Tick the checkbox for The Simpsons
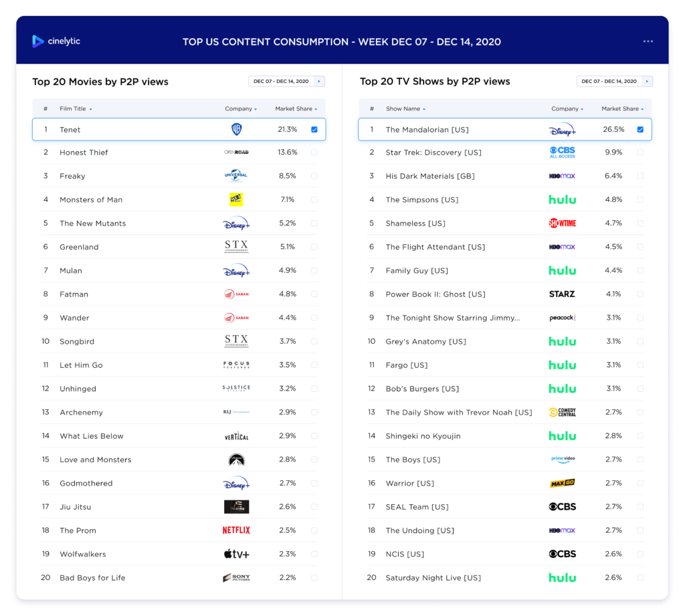 [640, 200]
